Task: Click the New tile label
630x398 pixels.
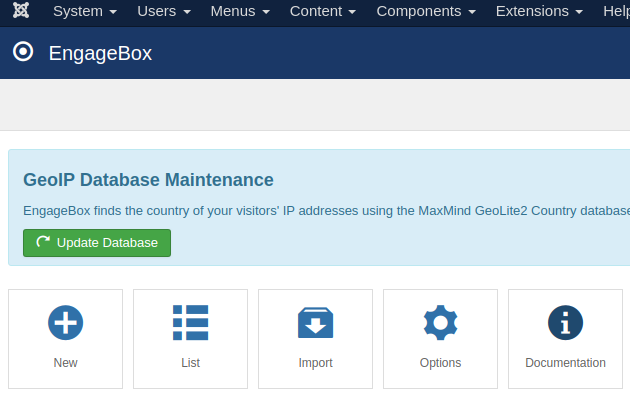Action: (65, 363)
